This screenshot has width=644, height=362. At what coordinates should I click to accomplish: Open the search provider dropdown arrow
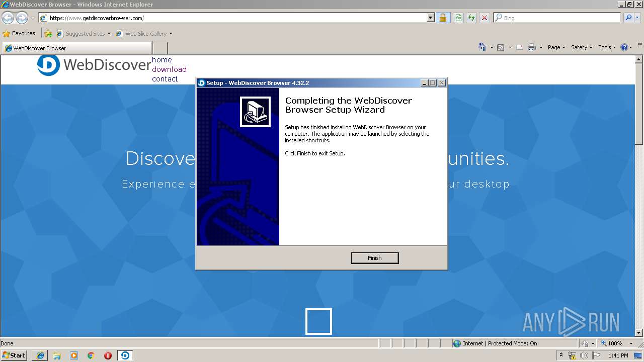[638, 18]
